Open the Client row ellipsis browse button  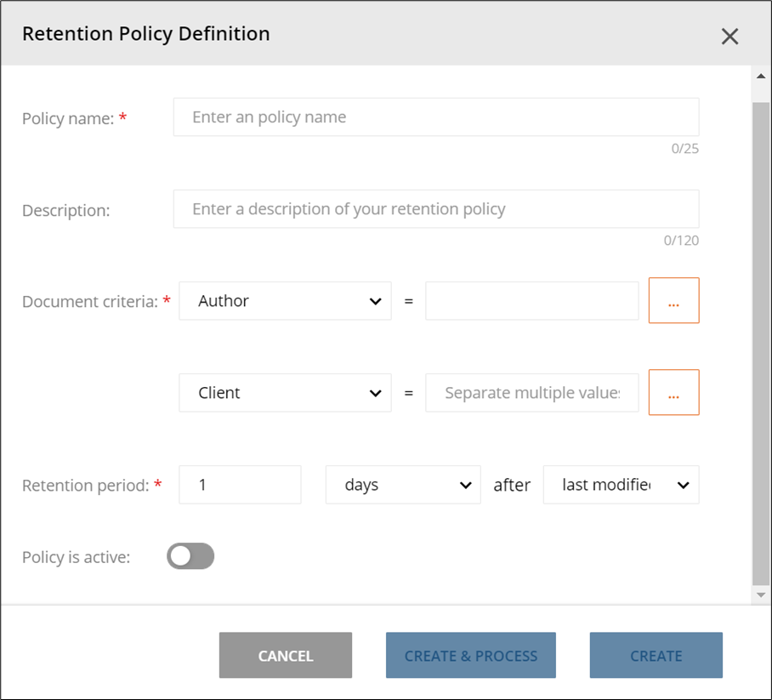coord(673,393)
